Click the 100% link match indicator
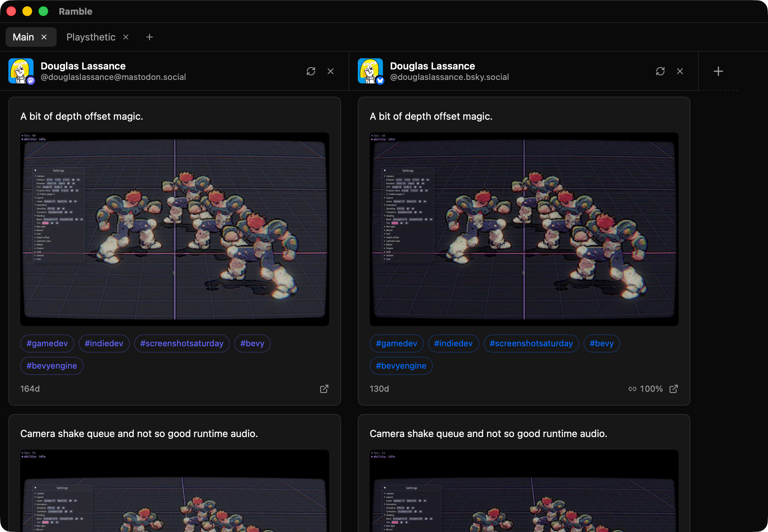Screen dimensions: 768x532 pos(646,389)
